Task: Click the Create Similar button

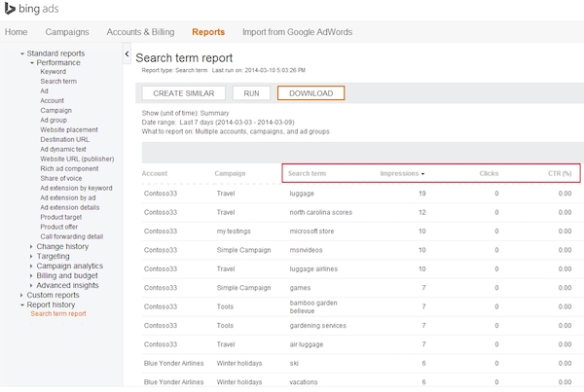Action: click(x=184, y=93)
